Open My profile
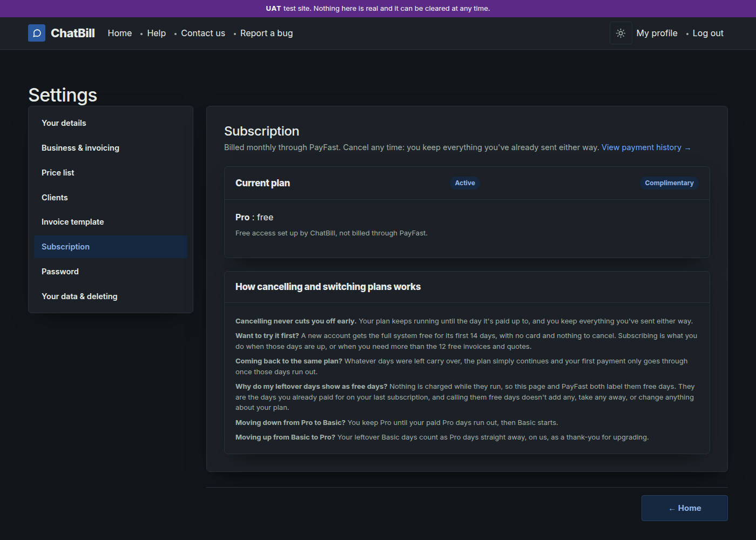This screenshot has width=756, height=540. point(657,33)
